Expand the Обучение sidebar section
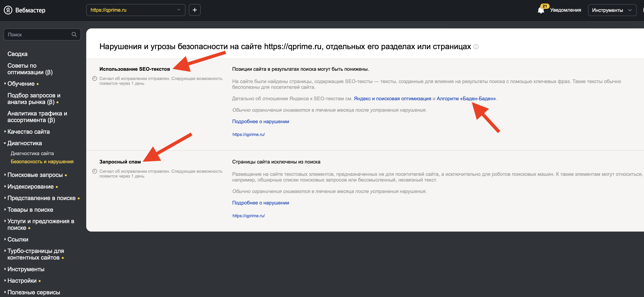 tap(21, 84)
